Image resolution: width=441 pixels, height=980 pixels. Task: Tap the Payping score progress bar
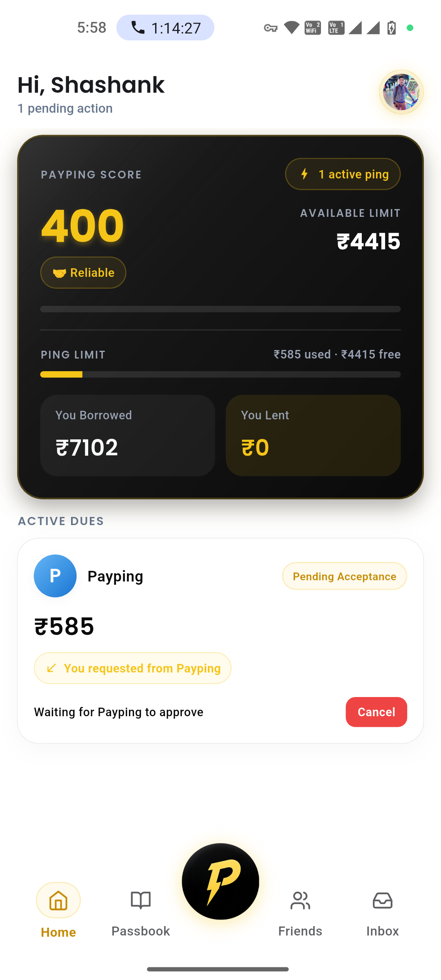[x=220, y=309]
